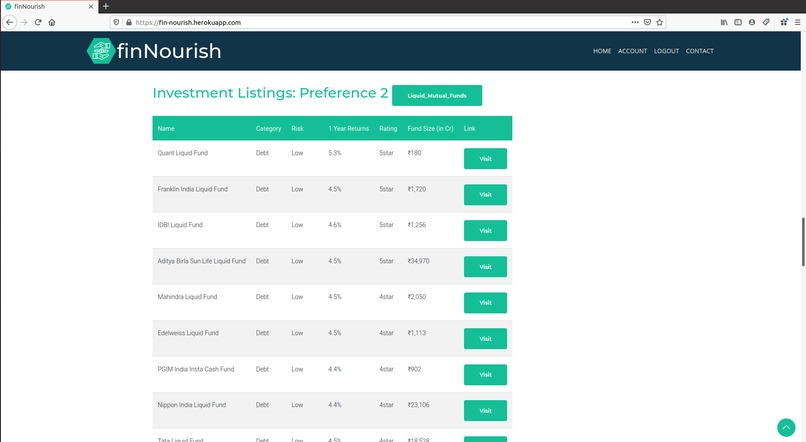Visit the Quant Liquid Fund link
Screen dimensions: 806x442
click(x=485, y=159)
